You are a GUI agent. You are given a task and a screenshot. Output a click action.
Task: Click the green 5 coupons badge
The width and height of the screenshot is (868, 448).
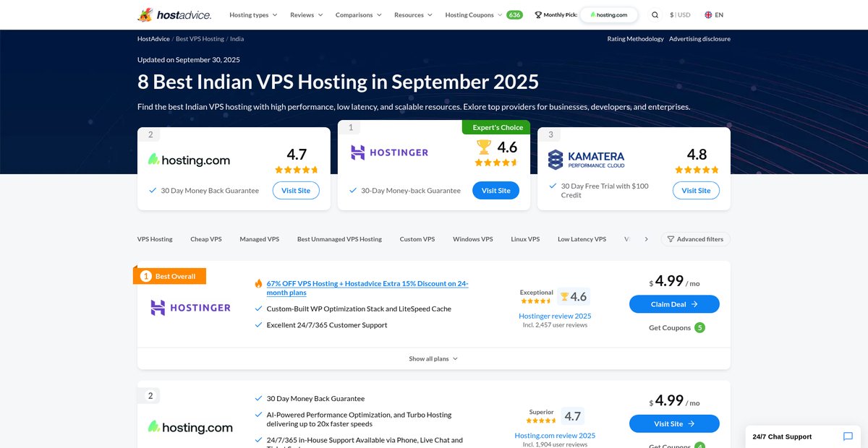pyautogui.click(x=699, y=327)
